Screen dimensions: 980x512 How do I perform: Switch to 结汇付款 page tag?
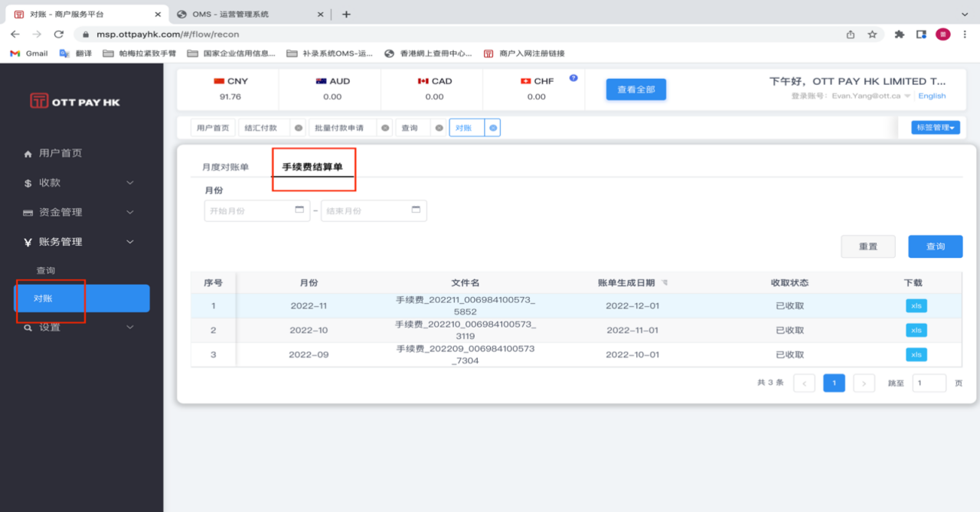click(261, 128)
